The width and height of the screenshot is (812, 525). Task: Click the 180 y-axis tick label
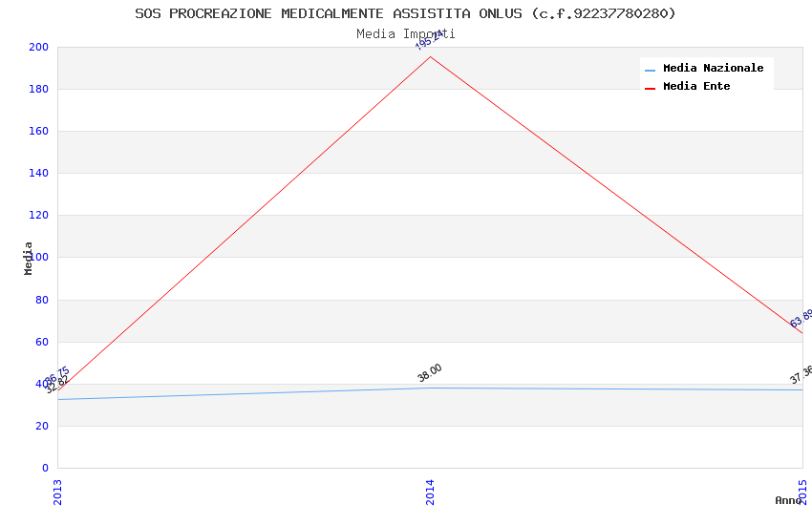click(x=38, y=89)
